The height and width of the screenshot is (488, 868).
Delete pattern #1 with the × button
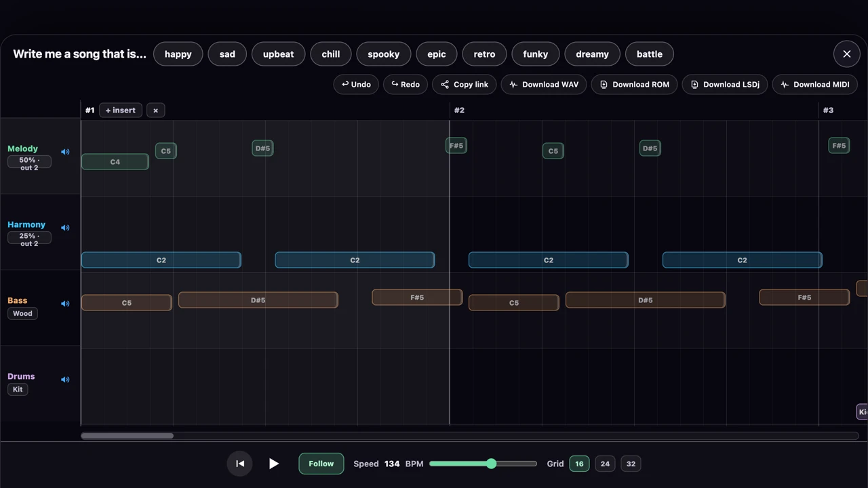pyautogui.click(x=155, y=110)
